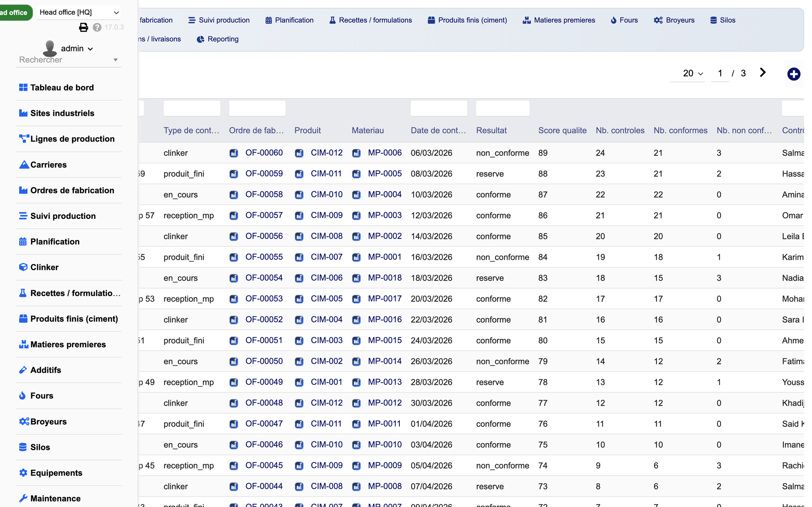Click the Sites industriels factory icon in sidebar
812x507 pixels.
(x=23, y=113)
